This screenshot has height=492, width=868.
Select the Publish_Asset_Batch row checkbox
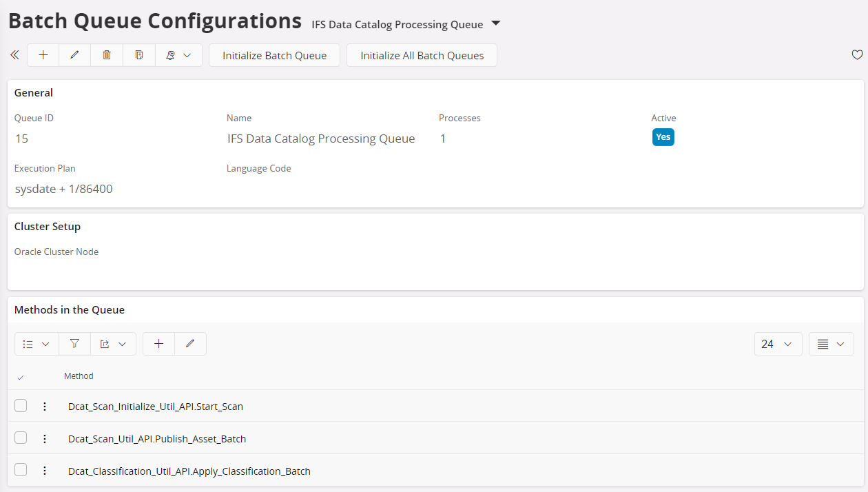pos(21,438)
